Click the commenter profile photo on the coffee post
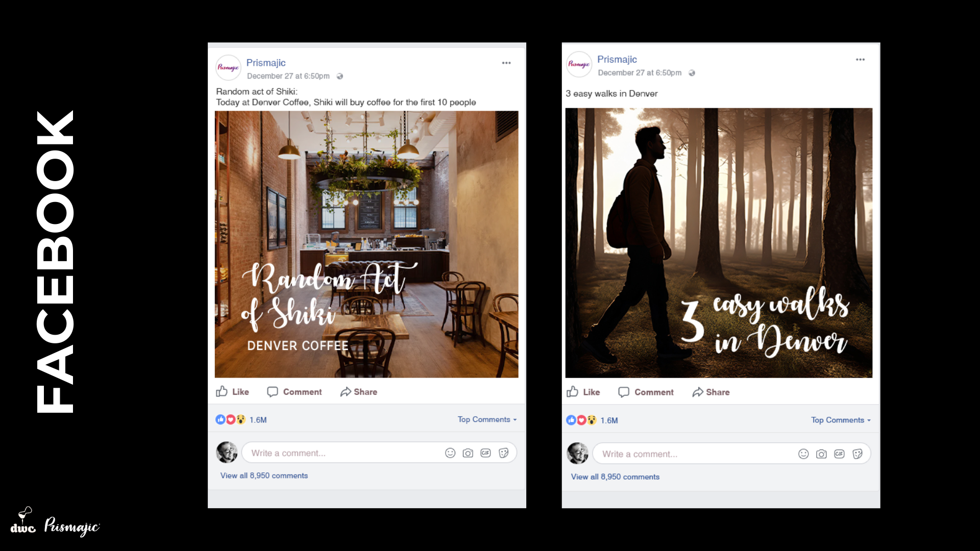This screenshot has width=980, height=551. [227, 453]
